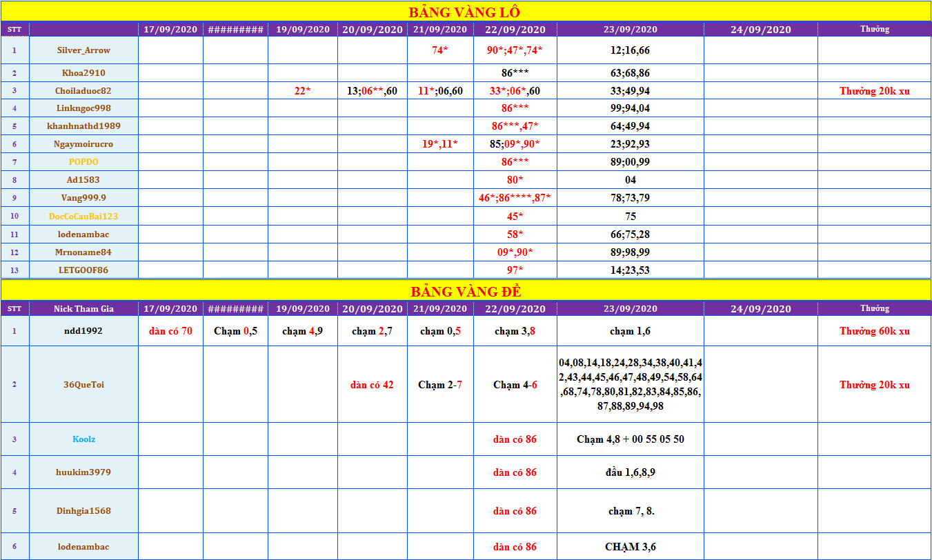Select the Silver_Arrow username cell
This screenshot has width=932, height=560.
83,50
